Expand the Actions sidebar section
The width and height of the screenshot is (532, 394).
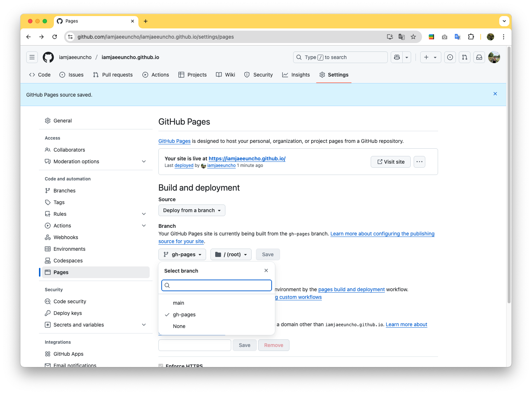96,226
